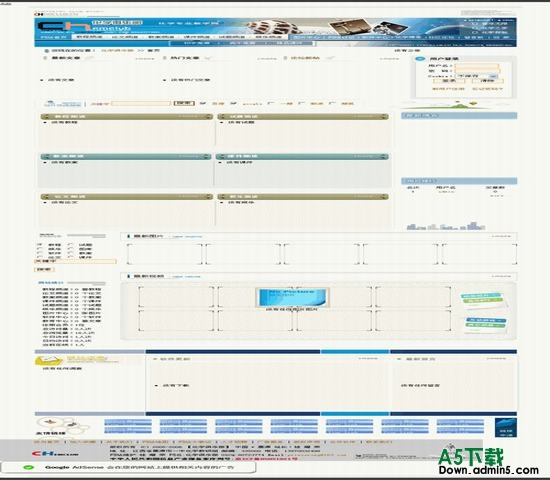Image resolution: width=550 pixels, height=480 pixels.
Task: Click the icon beside 最新文章 heading
Action: click(x=45, y=58)
